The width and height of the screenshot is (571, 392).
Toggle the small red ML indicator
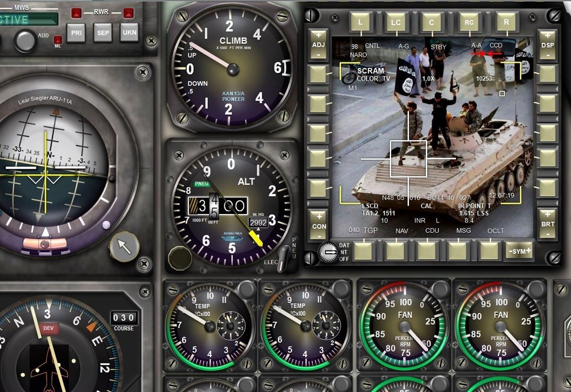[x=58, y=40]
